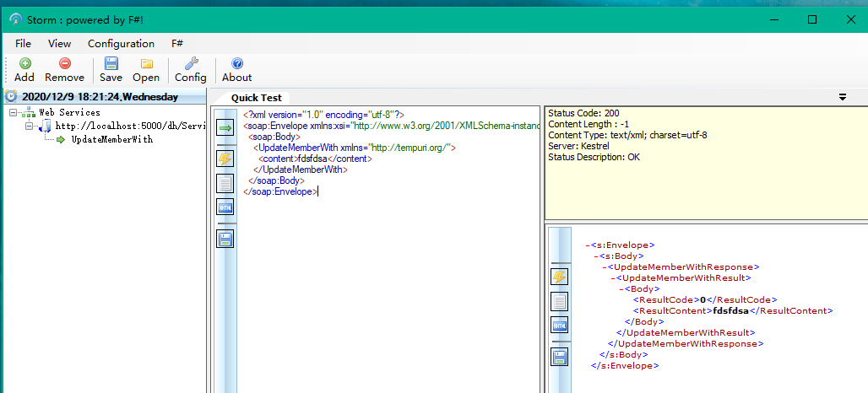This screenshot has width=868, height=393.
Task: Click the lightning icon in the request panel
Action: pyautogui.click(x=225, y=159)
